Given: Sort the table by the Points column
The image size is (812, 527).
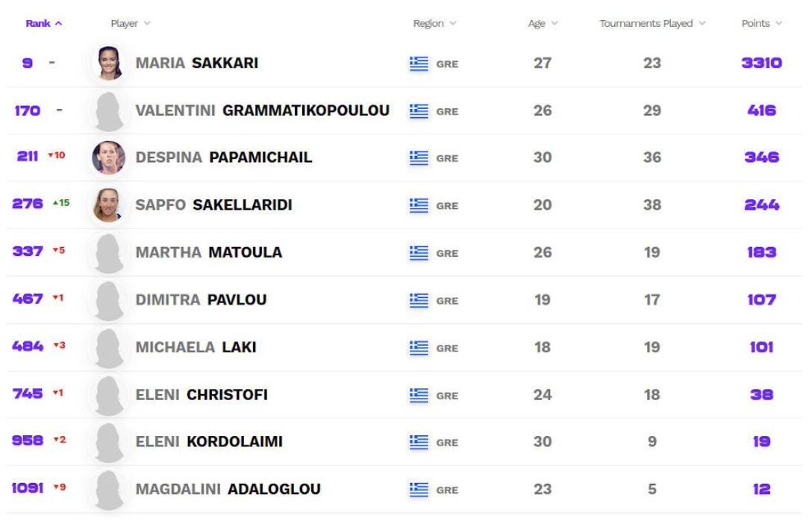Looking at the screenshot, I should (762, 23).
